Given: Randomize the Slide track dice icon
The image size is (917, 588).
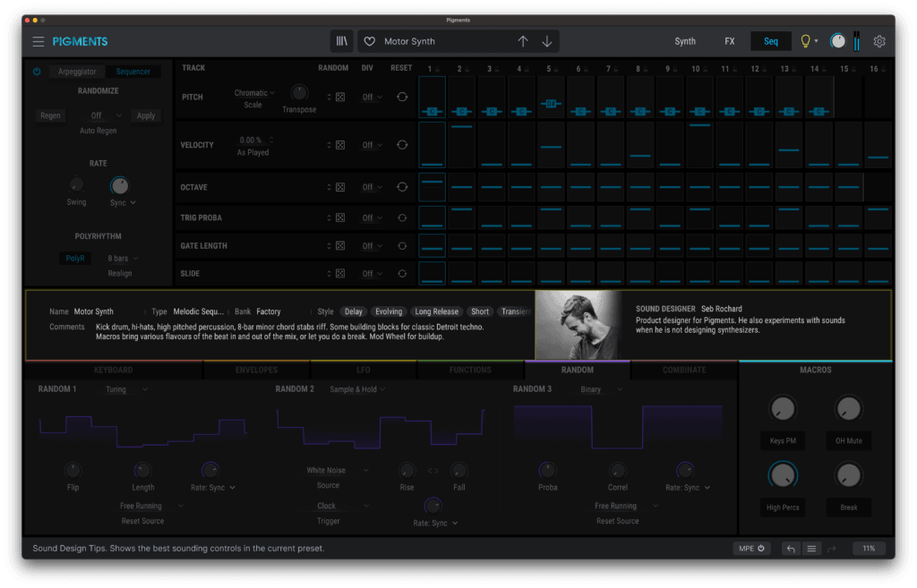Looking at the screenshot, I should (x=340, y=274).
